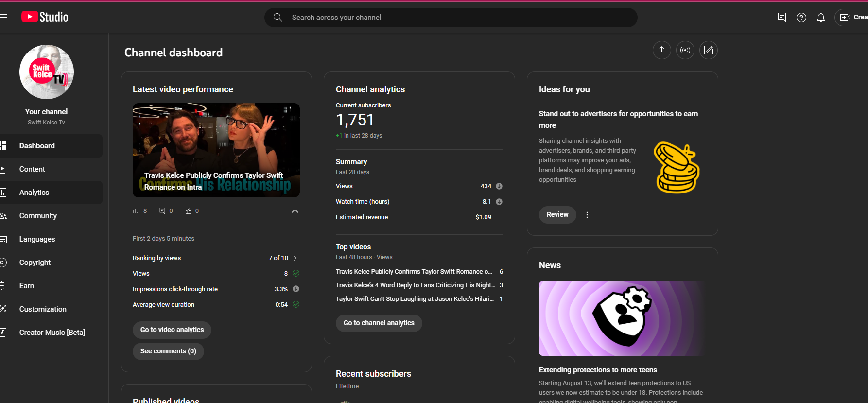
Task: Click the comments count icon under thumbnail
Action: (x=162, y=211)
